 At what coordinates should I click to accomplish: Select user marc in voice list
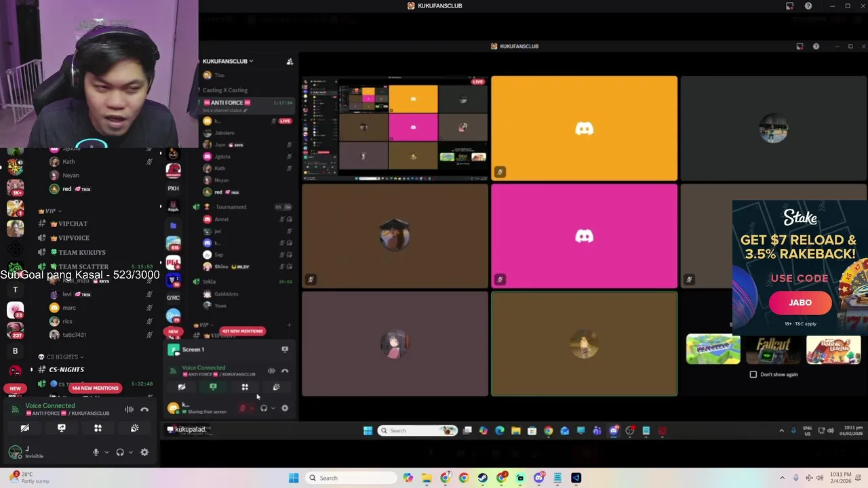coord(69,308)
